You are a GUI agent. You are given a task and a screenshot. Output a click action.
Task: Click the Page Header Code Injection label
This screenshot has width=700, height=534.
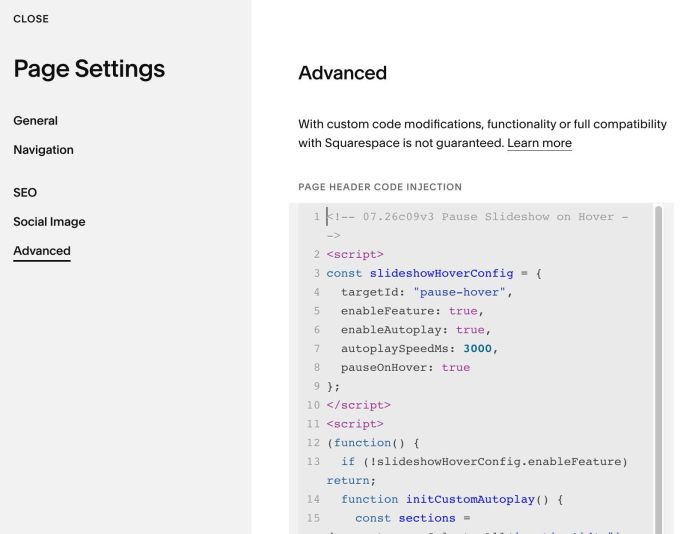(x=380, y=187)
